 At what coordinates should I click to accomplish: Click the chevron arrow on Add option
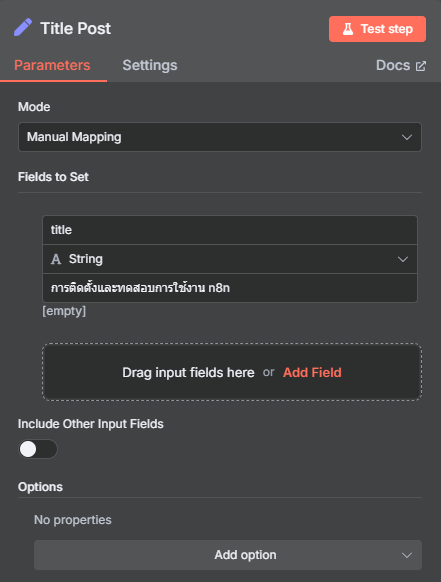pyautogui.click(x=407, y=555)
